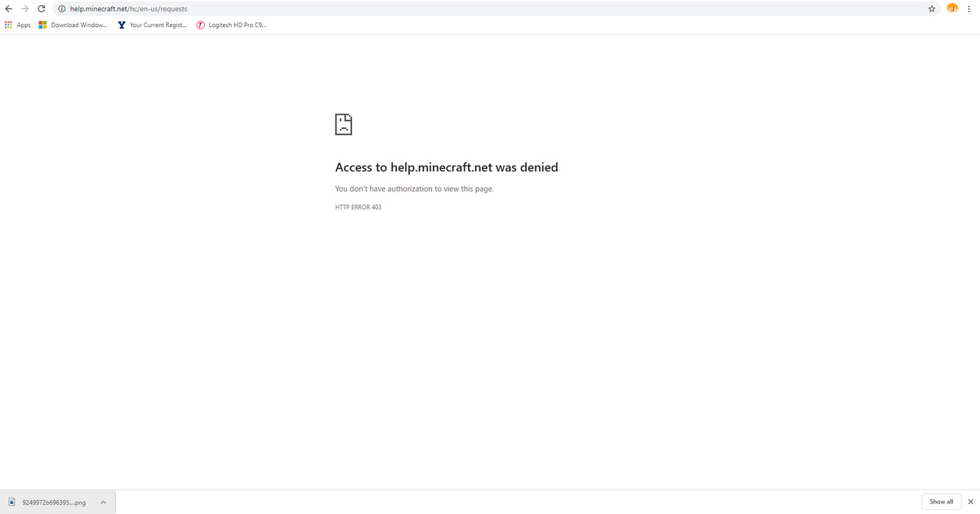Close the downloads bar
Viewport: 980px width, 514px height.
click(970, 502)
